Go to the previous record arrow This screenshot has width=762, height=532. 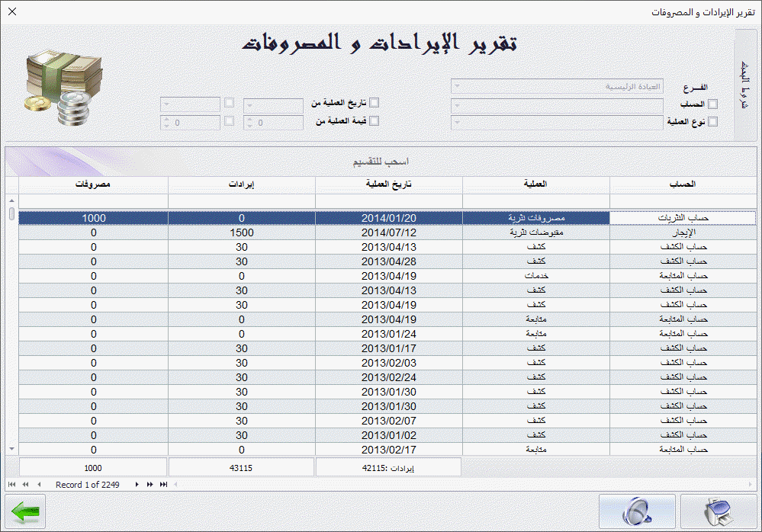(40, 484)
